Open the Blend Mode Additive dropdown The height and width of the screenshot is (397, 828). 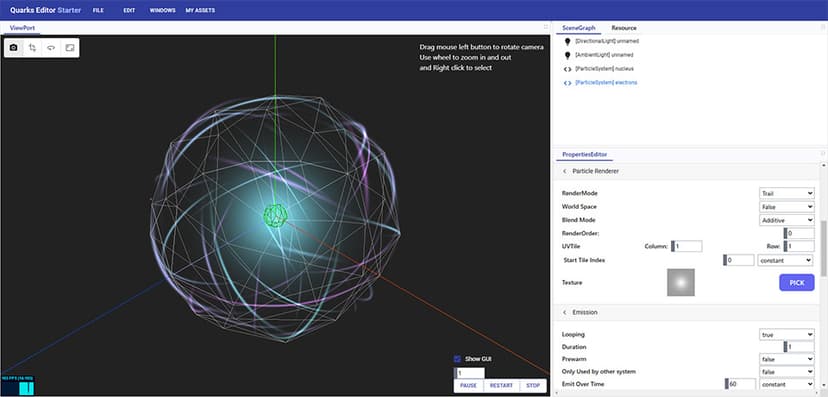tap(786, 220)
